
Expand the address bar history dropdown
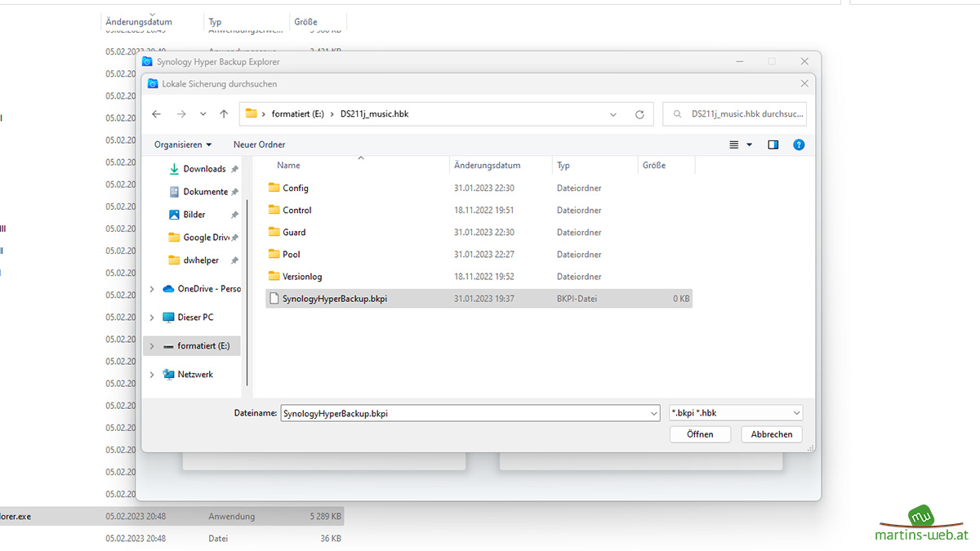613,114
